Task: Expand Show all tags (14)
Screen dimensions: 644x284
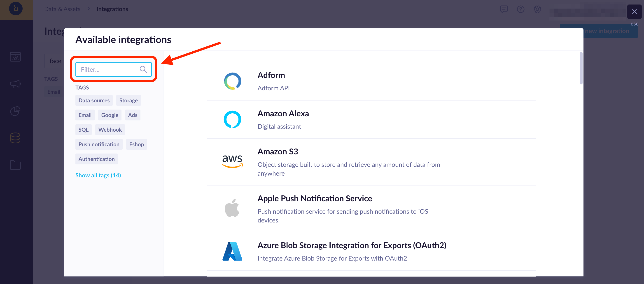Action: point(98,175)
